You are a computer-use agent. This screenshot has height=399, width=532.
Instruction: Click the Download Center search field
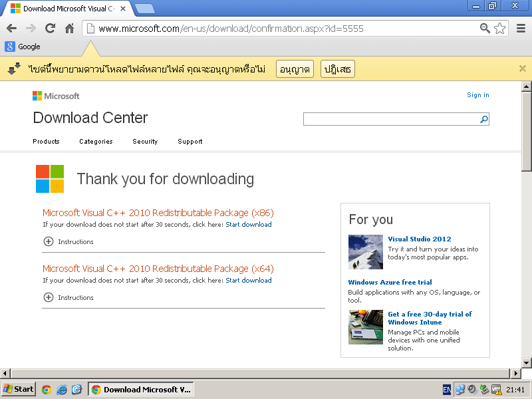392,119
